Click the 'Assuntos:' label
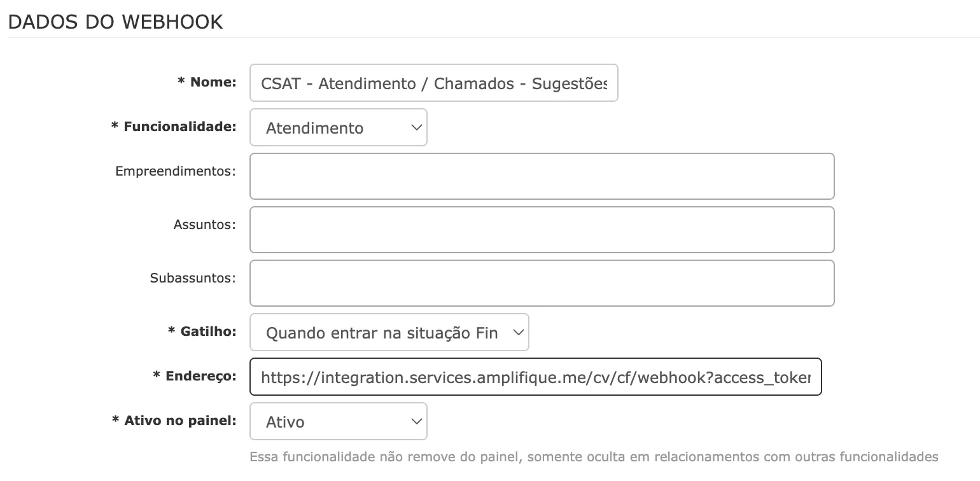980x481 pixels. coord(204,225)
